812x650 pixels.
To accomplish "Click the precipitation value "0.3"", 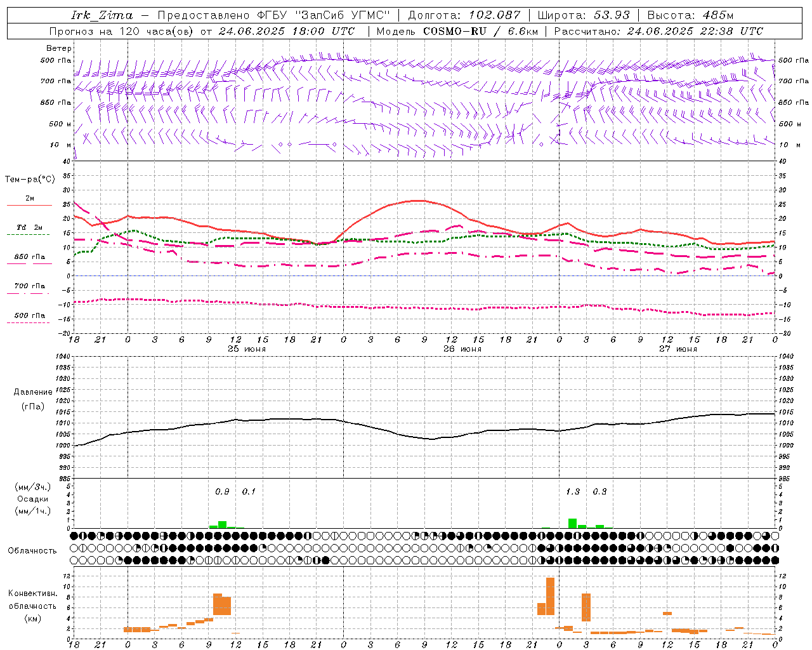I will click(599, 492).
